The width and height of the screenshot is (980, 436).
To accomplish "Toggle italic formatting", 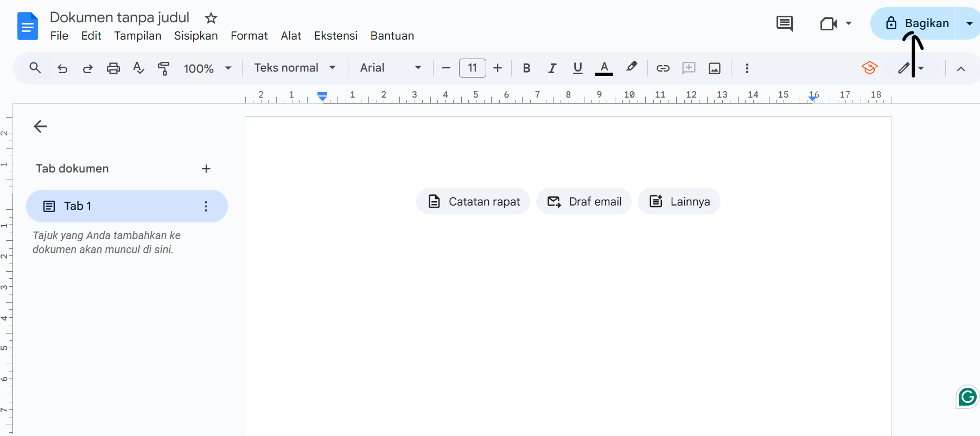I will (x=552, y=68).
